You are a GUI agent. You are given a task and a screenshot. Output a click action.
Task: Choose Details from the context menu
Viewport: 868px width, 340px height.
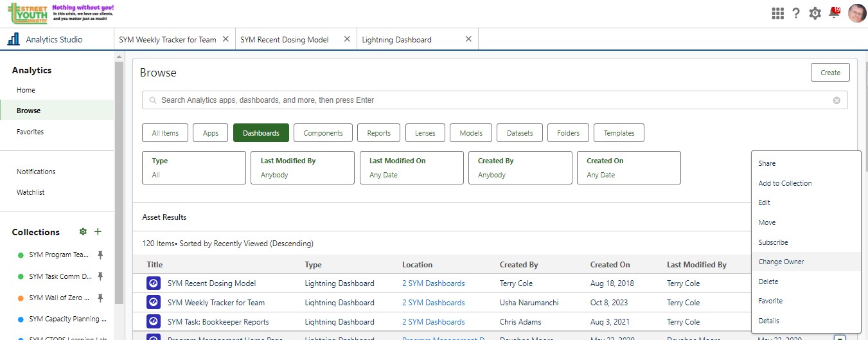tap(806, 321)
